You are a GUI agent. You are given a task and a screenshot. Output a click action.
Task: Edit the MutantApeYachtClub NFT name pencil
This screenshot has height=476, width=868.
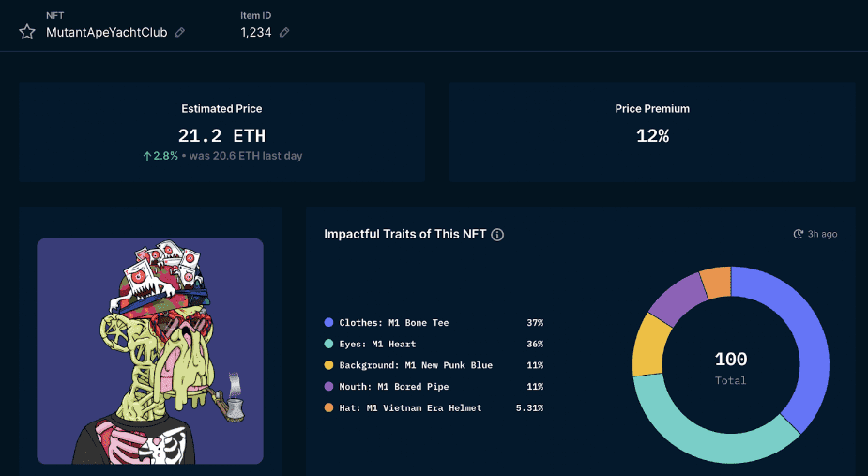point(180,32)
